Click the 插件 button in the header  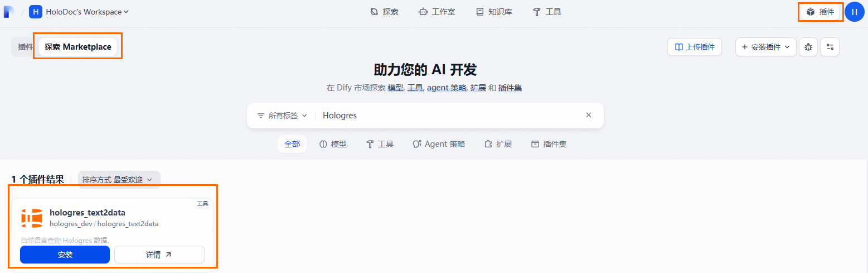click(x=820, y=12)
